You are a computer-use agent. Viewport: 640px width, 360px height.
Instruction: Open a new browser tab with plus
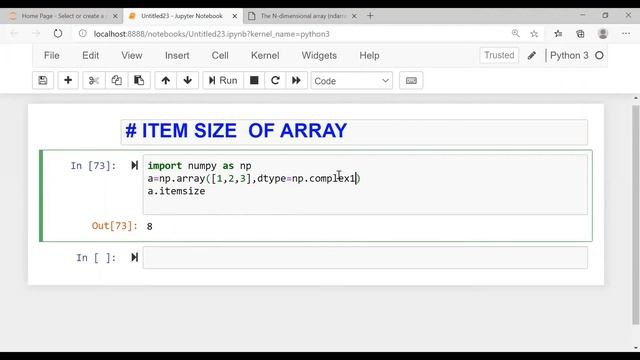pyautogui.click(x=370, y=16)
